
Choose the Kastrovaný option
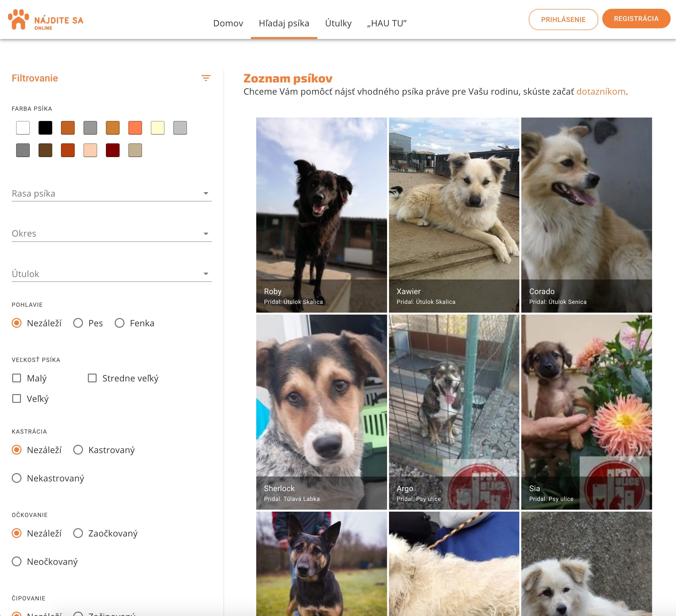[x=104, y=450]
